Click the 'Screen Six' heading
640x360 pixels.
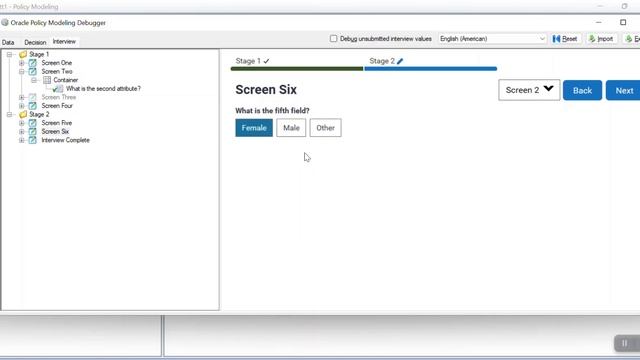(x=266, y=90)
